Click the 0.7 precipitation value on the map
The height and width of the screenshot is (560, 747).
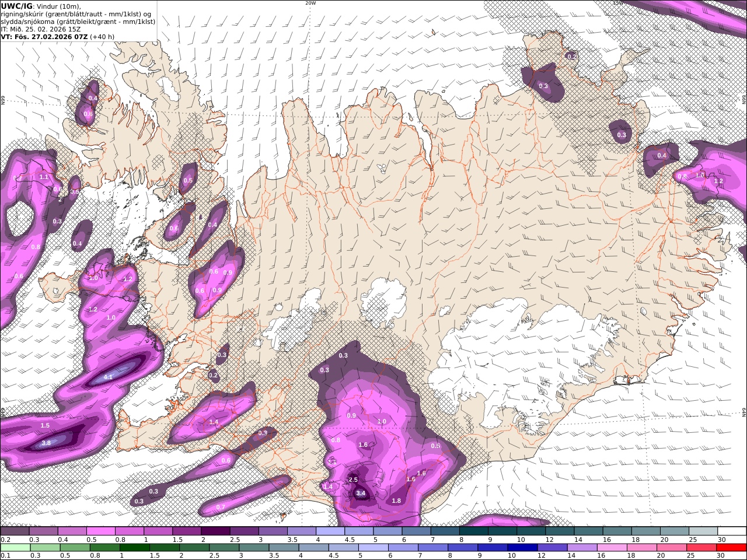221,507
